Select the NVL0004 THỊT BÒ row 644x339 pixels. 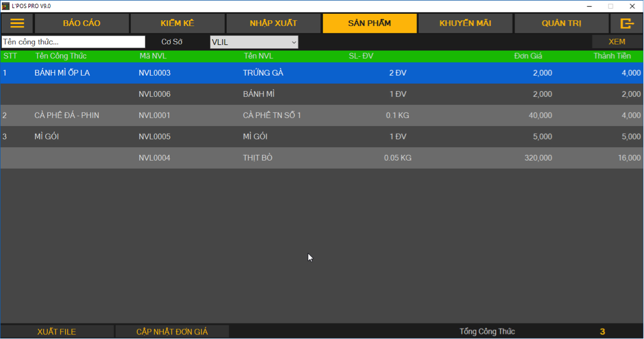click(258, 158)
